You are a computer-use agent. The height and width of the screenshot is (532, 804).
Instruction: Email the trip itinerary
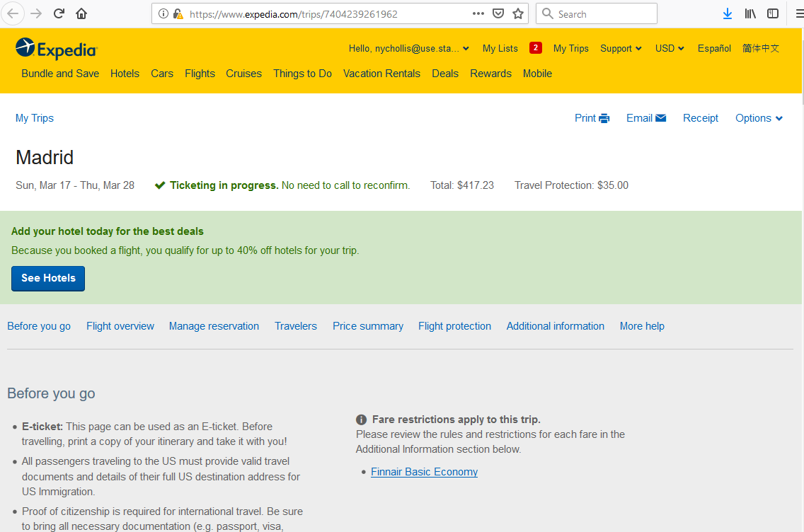pyautogui.click(x=645, y=118)
